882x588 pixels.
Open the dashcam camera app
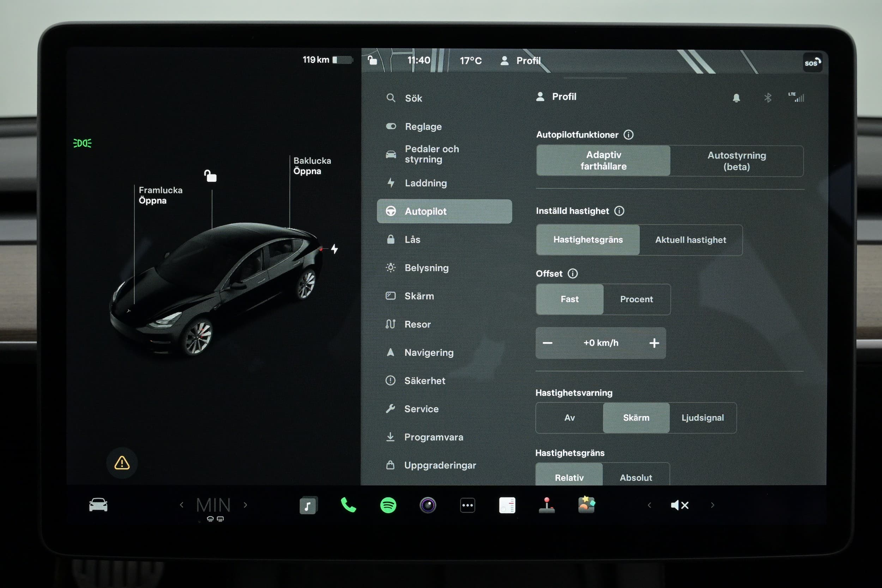428,505
